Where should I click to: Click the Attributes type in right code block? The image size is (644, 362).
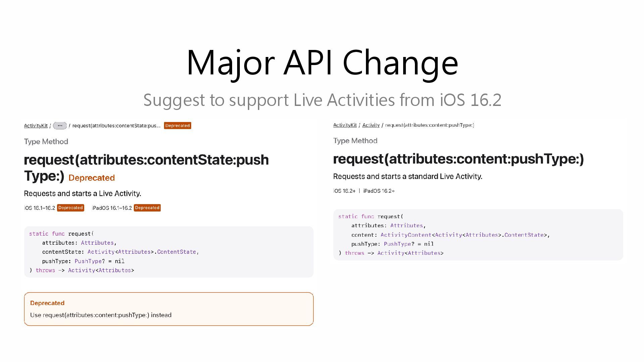point(407,226)
